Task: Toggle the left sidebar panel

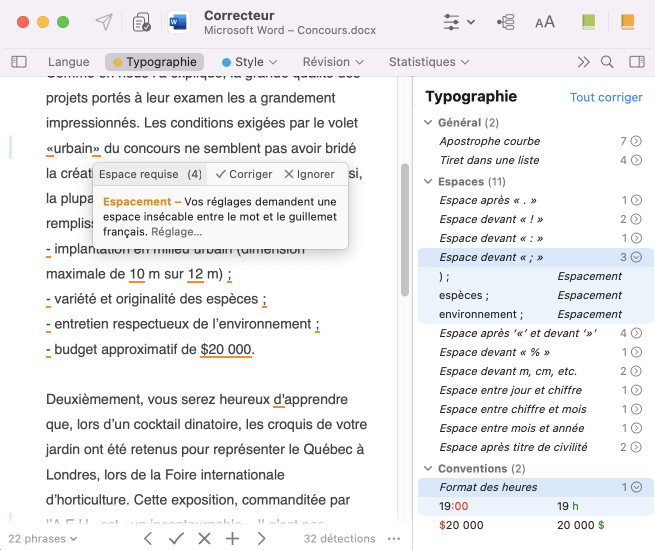Action: tap(19, 62)
